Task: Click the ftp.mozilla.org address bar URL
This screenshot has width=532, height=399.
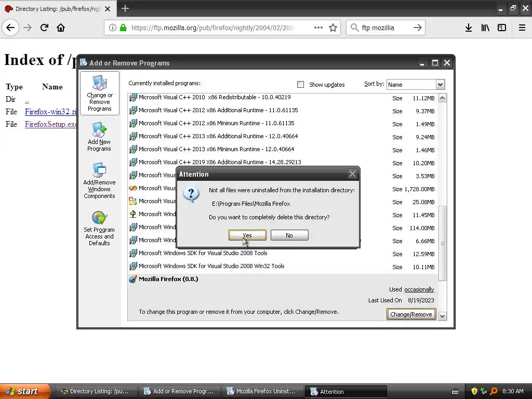Action: (212, 28)
